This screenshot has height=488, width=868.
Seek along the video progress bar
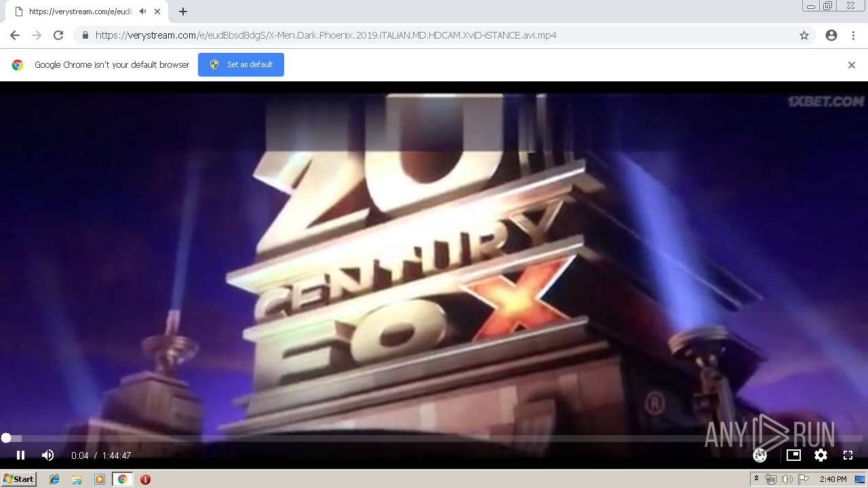pos(434,439)
